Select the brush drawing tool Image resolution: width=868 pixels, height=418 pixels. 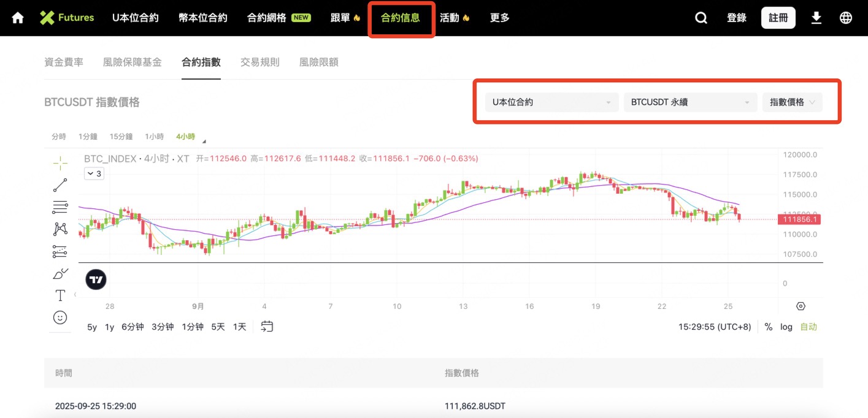(x=60, y=273)
